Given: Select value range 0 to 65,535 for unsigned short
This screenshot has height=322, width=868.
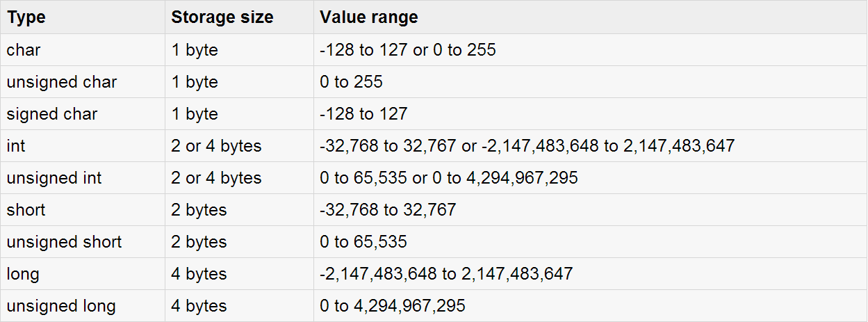Looking at the screenshot, I should pyautogui.click(x=363, y=242).
